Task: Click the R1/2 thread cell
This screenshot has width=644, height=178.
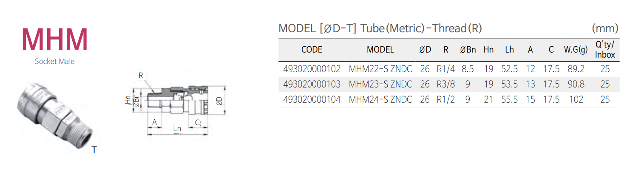Action: [445, 100]
